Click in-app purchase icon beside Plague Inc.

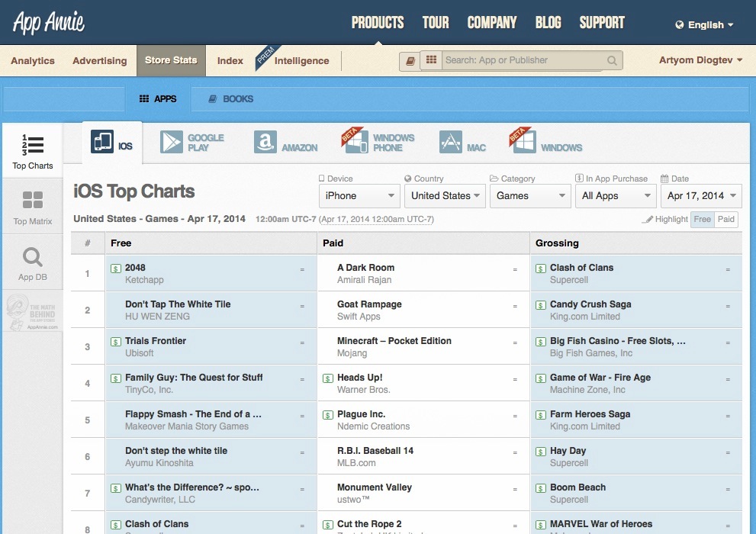pyautogui.click(x=328, y=415)
